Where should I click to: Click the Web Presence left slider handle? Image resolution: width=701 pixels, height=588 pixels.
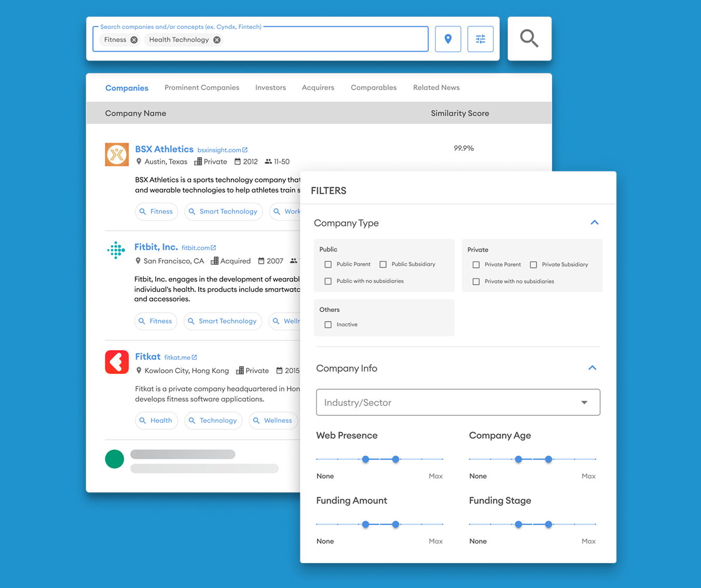(366, 459)
